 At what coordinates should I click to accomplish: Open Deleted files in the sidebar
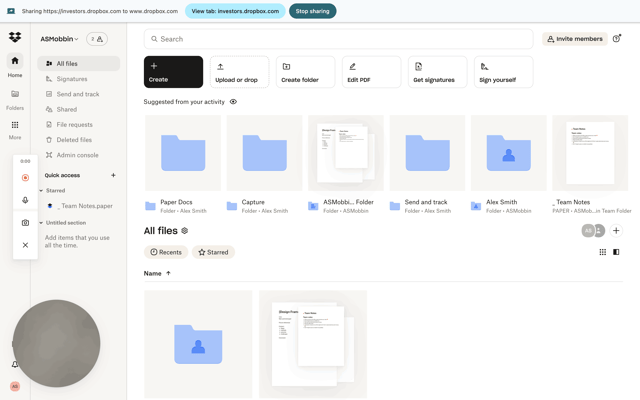(78, 140)
